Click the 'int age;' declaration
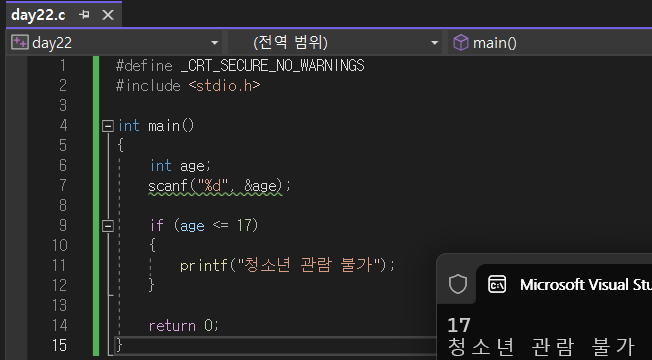Screen dimensions: 652x360 coord(180,166)
